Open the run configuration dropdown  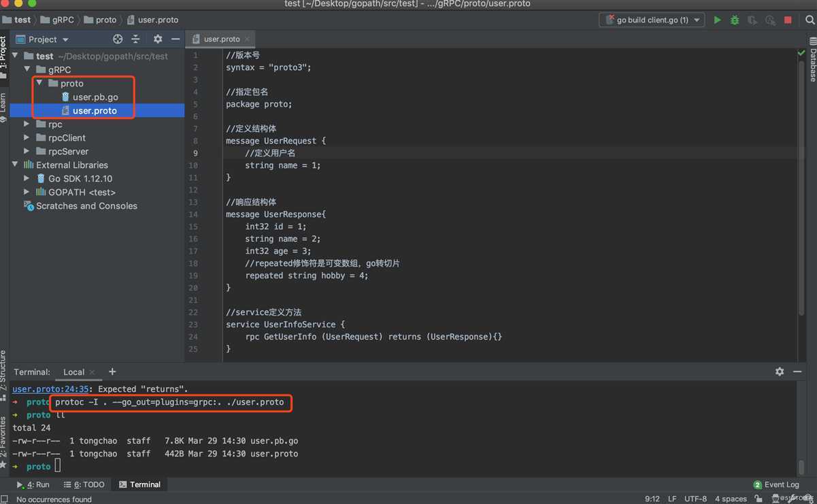(652, 20)
